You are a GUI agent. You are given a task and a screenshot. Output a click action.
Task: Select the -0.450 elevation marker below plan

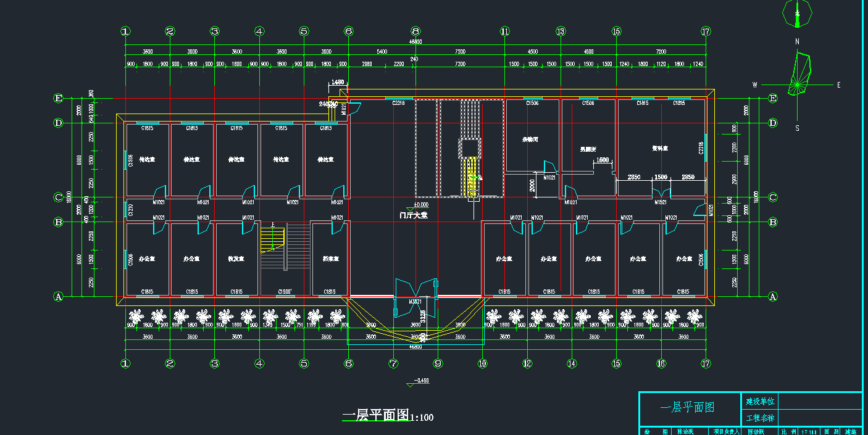coord(420,381)
